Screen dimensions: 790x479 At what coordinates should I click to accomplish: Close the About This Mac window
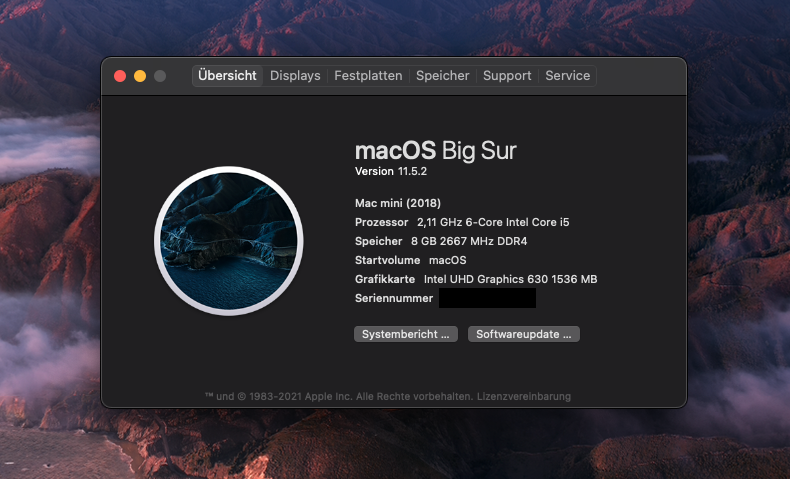coord(120,76)
